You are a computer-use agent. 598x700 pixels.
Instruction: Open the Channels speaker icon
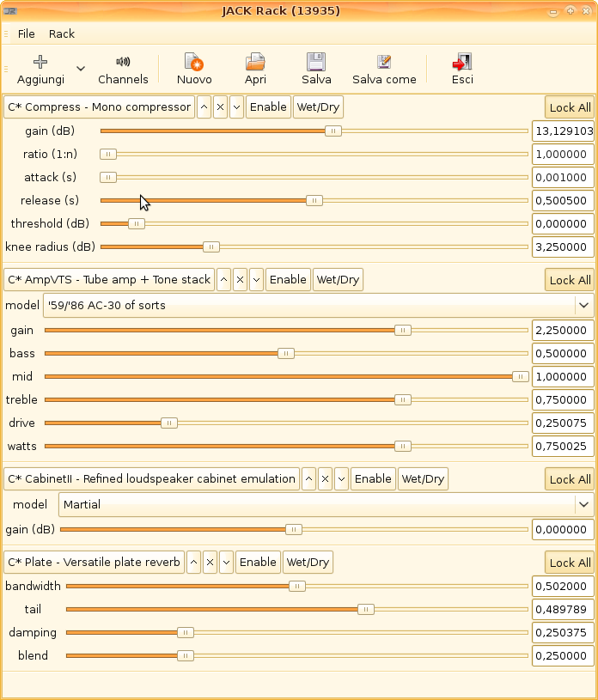[x=123, y=62]
